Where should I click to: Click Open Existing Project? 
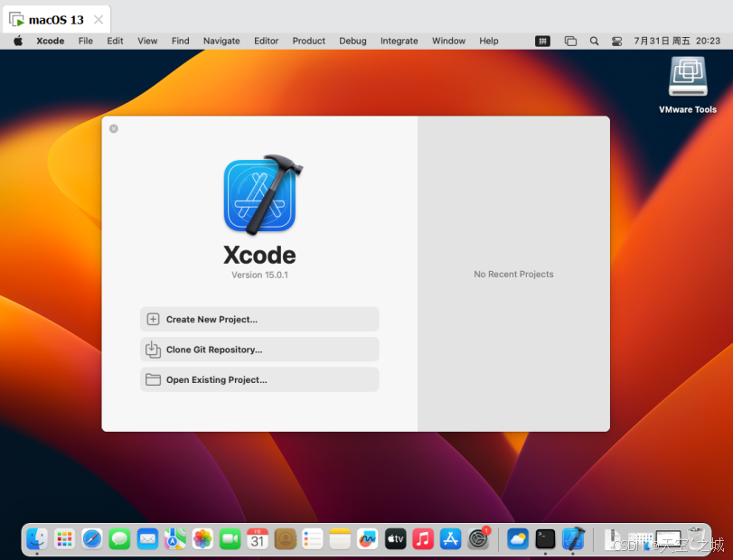[259, 379]
